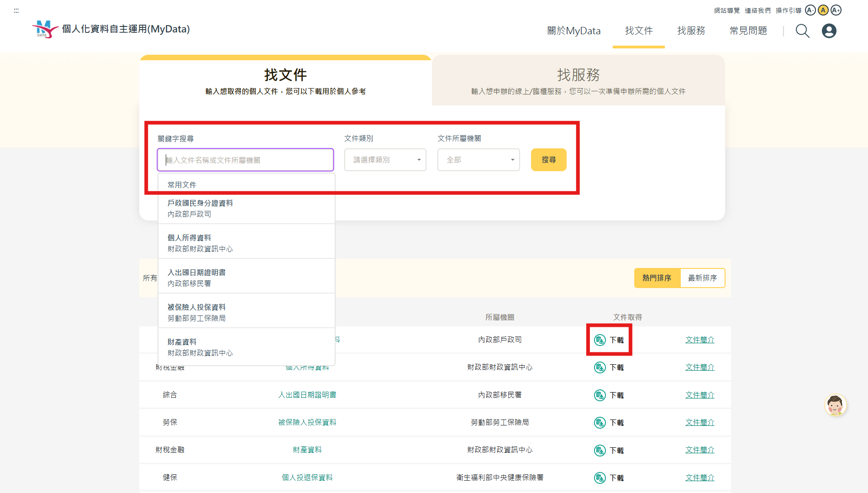Open 連絡我們 link

click(758, 10)
